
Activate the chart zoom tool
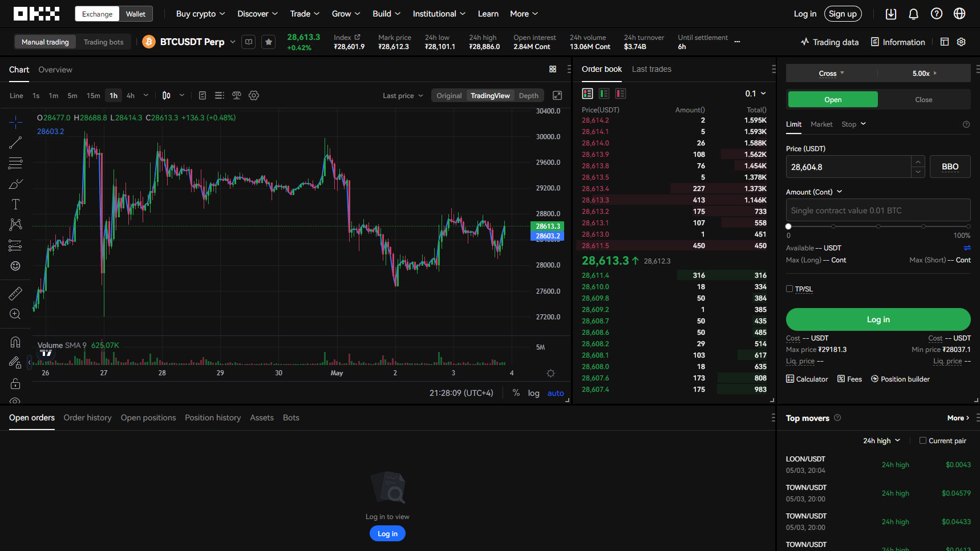15,314
